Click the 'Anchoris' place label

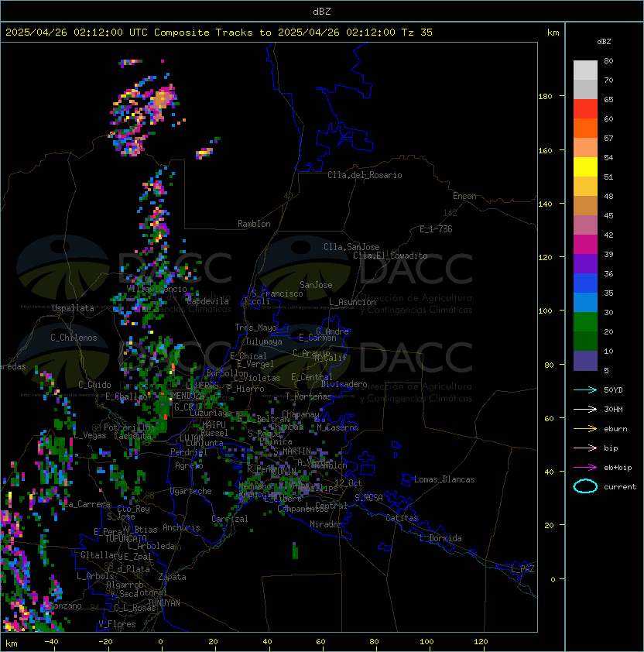(x=181, y=527)
